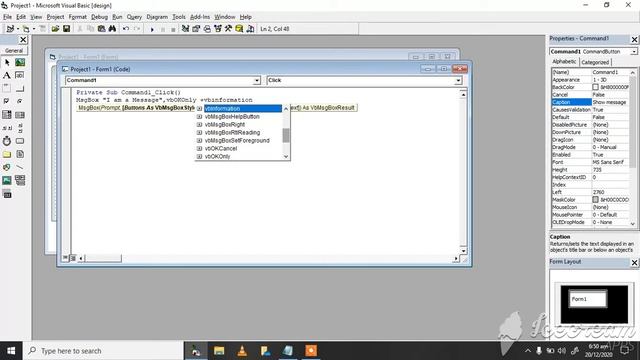Open the Command1 object dropdown
This screenshot has height=360, width=640.
[257, 80]
